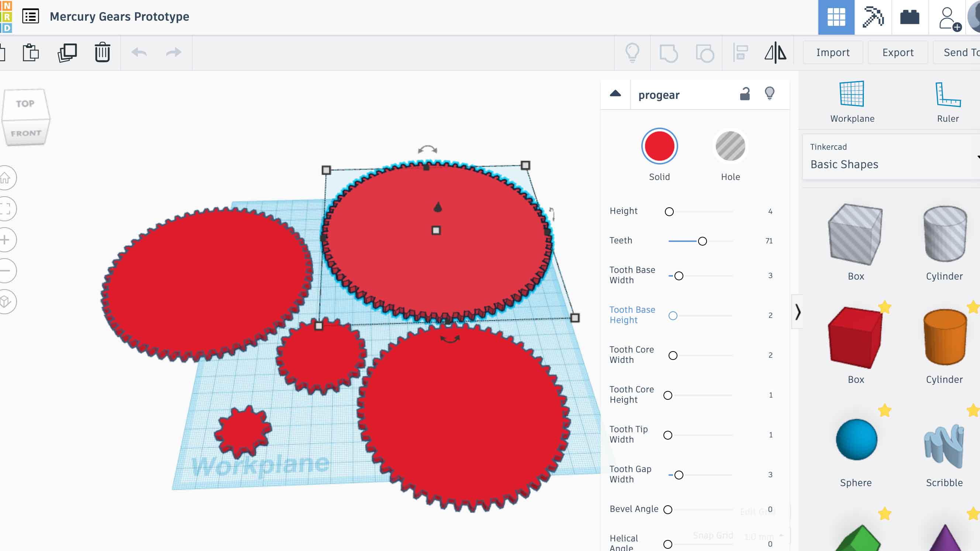This screenshot has width=980, height=551.
Task: Open the Blocks mode pickaxe icon
Action: (x=873, y=17)
